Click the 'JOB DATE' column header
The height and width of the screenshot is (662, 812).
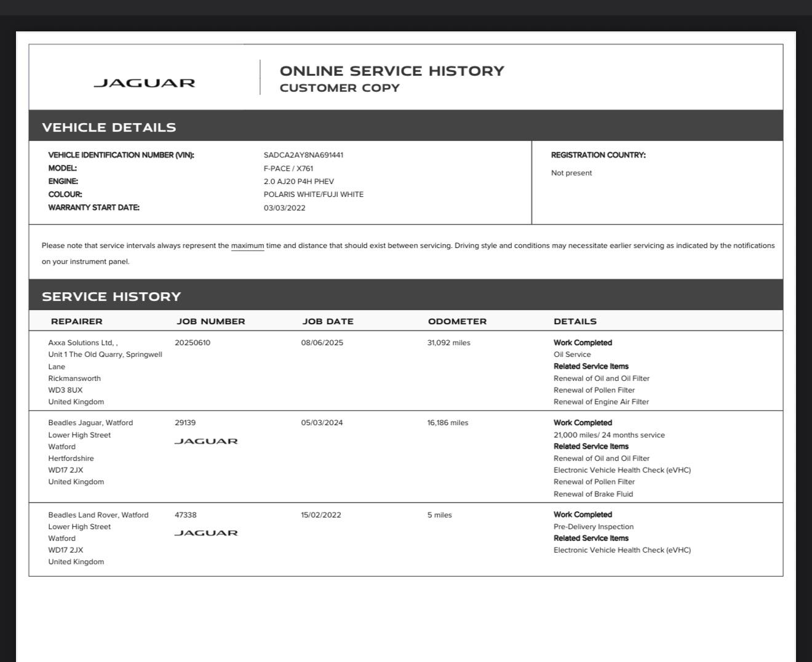328,321
